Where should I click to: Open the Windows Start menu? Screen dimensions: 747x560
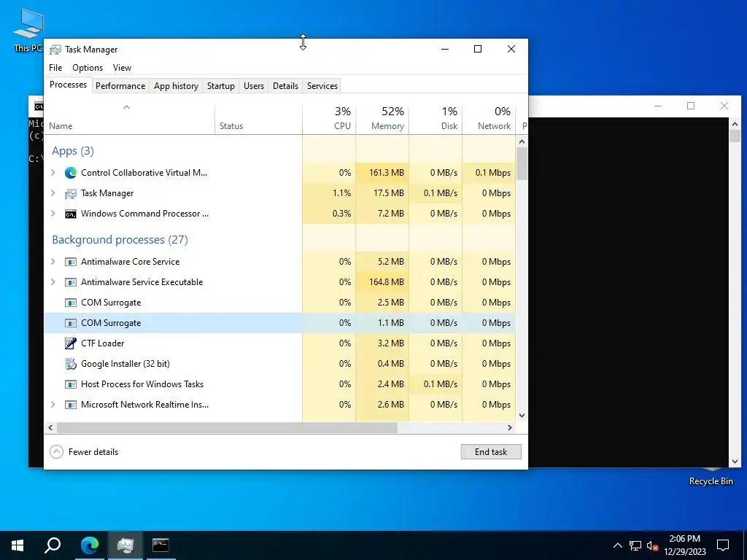[18, 545]
